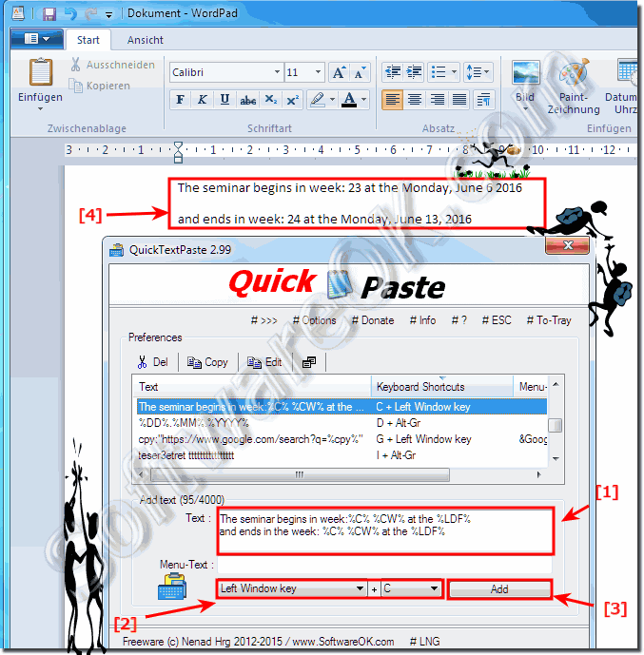644x655 pixels.
Task: Click the superscript icon
Action: pyautogui.click(x=292, y=100)
